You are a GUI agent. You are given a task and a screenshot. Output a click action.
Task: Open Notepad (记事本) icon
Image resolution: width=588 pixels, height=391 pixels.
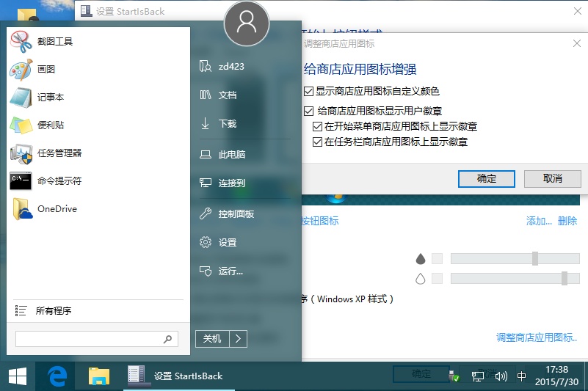coord(21,98)
